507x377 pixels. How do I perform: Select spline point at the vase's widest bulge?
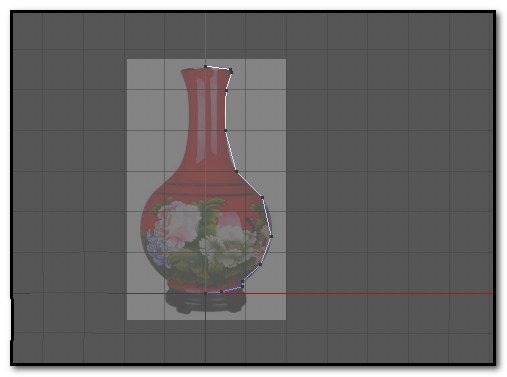tap(271, 236)
